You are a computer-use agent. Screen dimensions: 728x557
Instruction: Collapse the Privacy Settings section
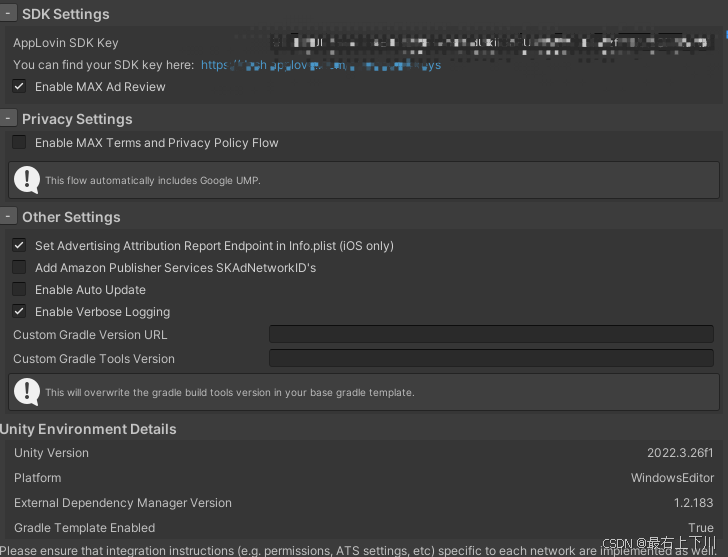coord(8,118)
